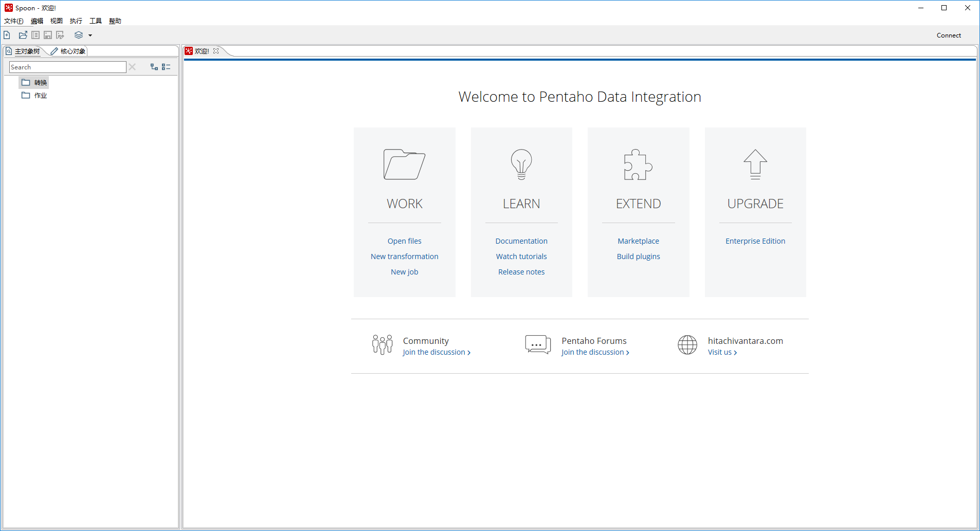Open the 执行 menu
Image resolution: width=980 pixels, height=531 pixels.
(x=76, y=21)
